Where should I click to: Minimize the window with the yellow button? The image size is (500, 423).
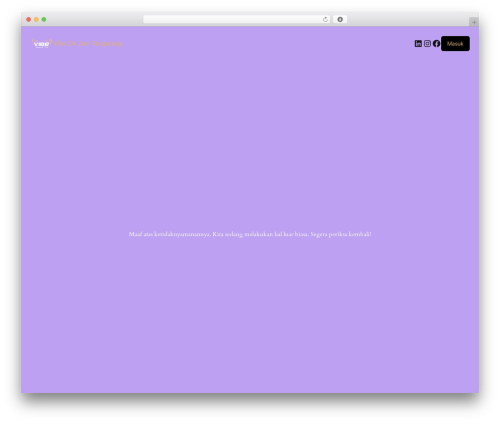click(x=36, y=19)
